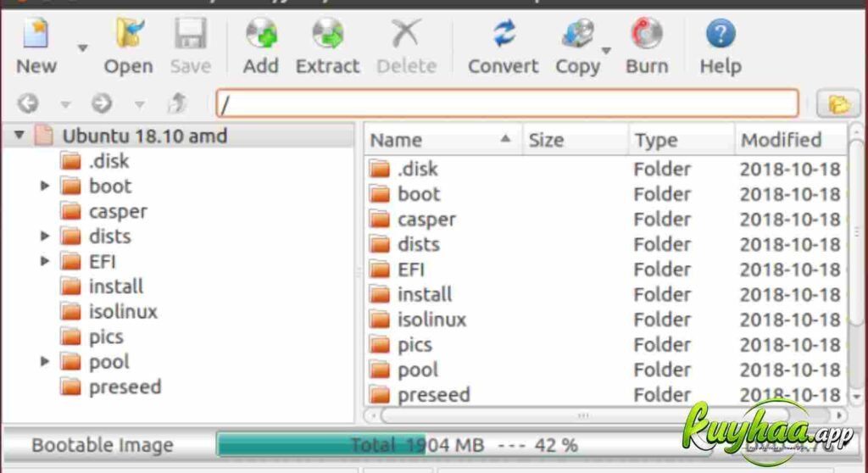Expand the EFI folder in the tree
This screenshot has width=868, height=473.
46,261
